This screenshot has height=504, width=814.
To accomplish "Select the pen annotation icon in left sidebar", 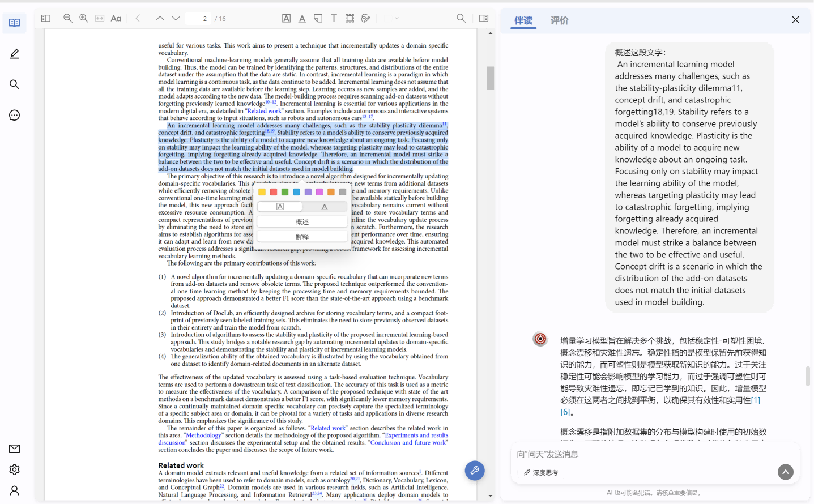I will tap(15, 54).
